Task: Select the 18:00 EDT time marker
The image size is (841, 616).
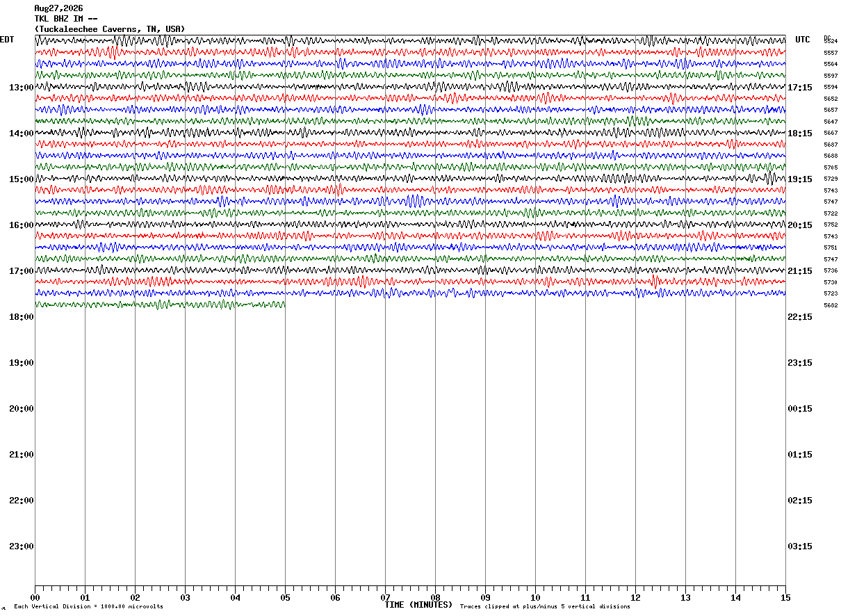Action: 22,316
